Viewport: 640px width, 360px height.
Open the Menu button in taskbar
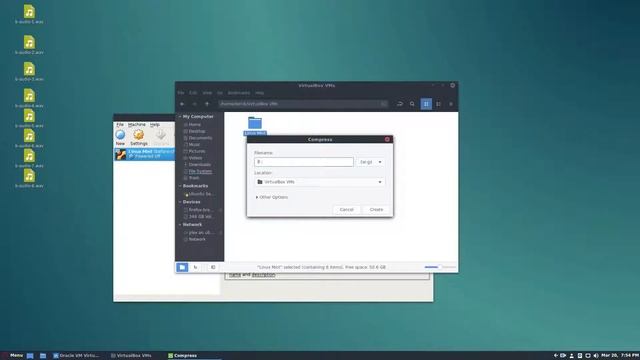click(x=13, y=356)
